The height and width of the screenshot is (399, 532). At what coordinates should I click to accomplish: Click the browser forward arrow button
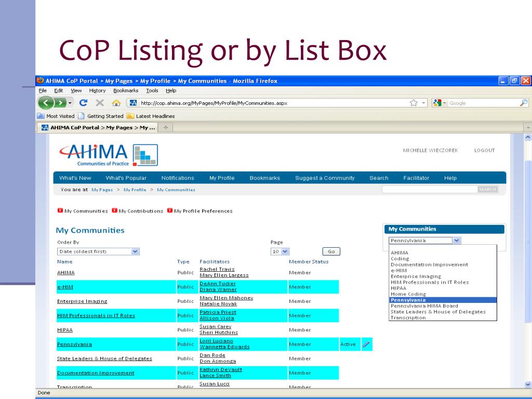coord(60,103)
